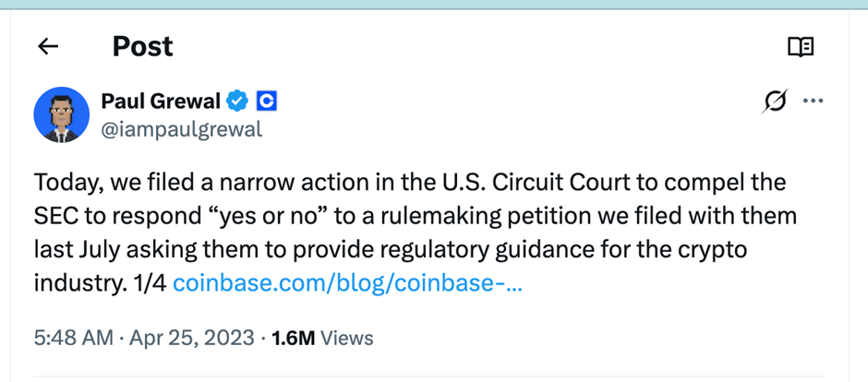Viewport: 868px width, 382px height.
Task: Click the 1/4 thread marker
Action: 151,282
